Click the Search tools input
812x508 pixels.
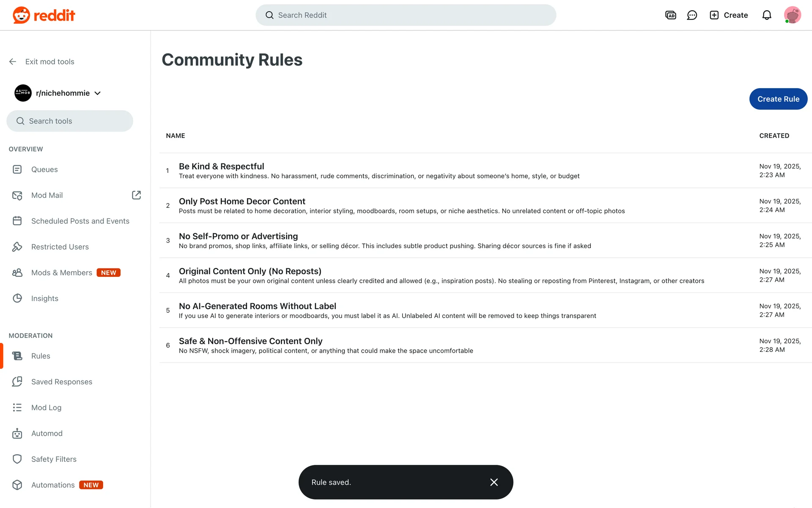pos(70,121)
